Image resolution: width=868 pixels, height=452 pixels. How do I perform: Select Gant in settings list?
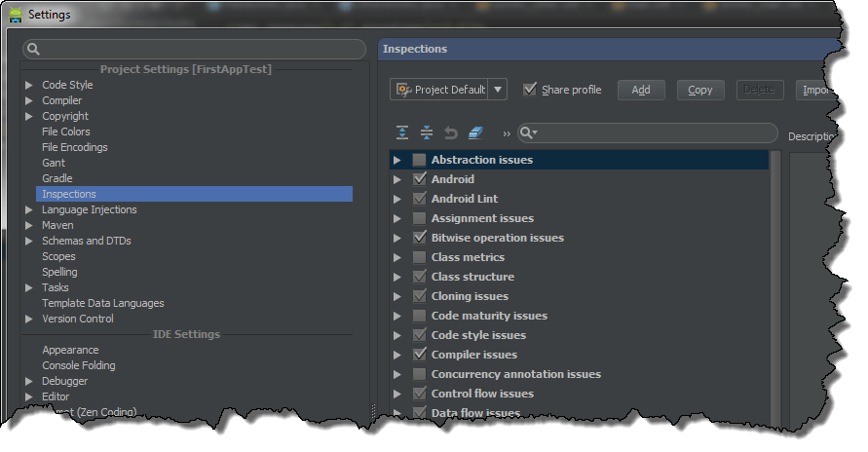coord(54,163)
